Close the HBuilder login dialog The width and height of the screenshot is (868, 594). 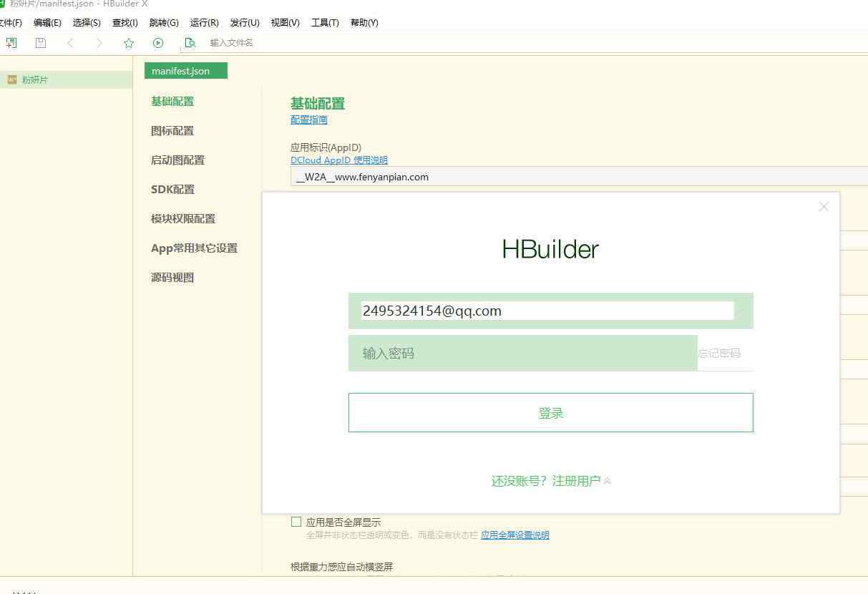click(824, 207)
